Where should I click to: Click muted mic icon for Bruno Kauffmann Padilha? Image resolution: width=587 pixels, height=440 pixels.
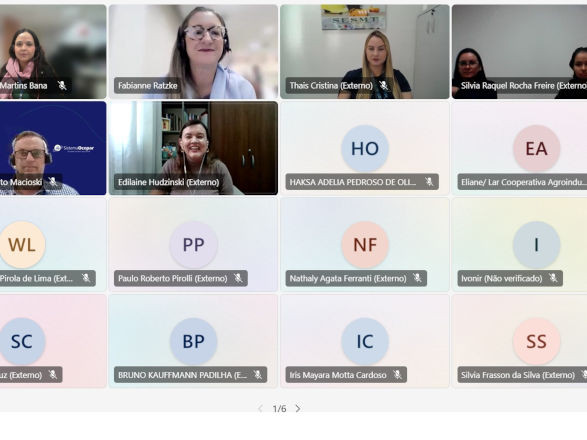click(258, 375)
